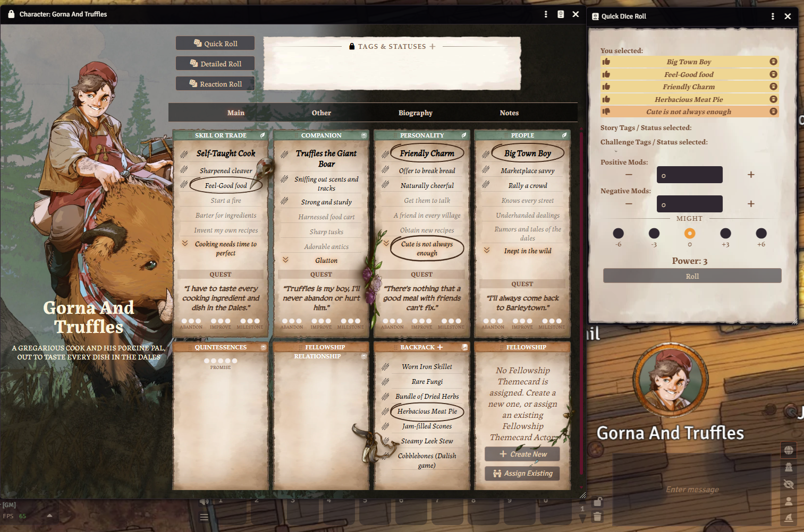The width and height of the screenshot is (804, 532).
Task: Set Might to +3 radio option
Action: [725, 233]
